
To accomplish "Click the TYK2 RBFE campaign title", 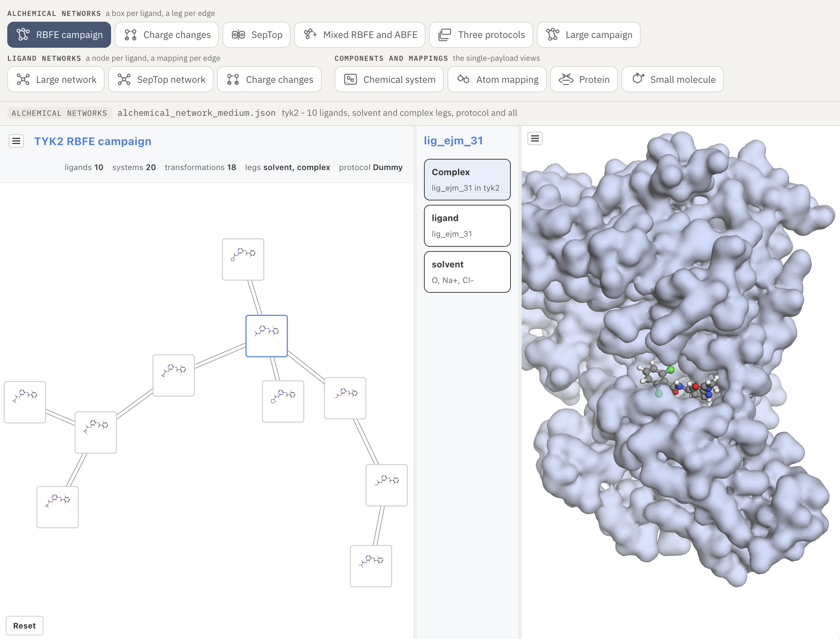I will tap(93, 141).
